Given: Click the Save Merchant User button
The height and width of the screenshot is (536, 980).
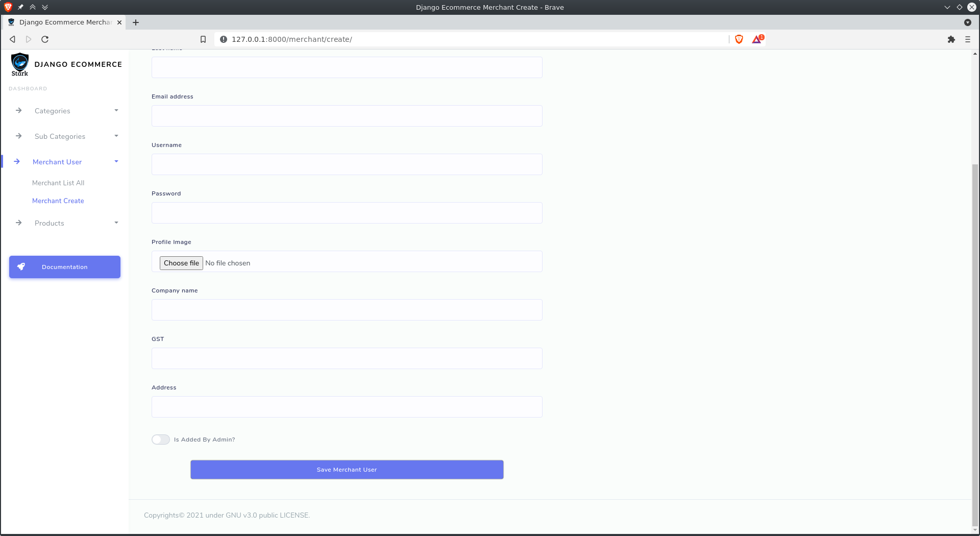Looking at the screenshot, I should tap(347, 469).
